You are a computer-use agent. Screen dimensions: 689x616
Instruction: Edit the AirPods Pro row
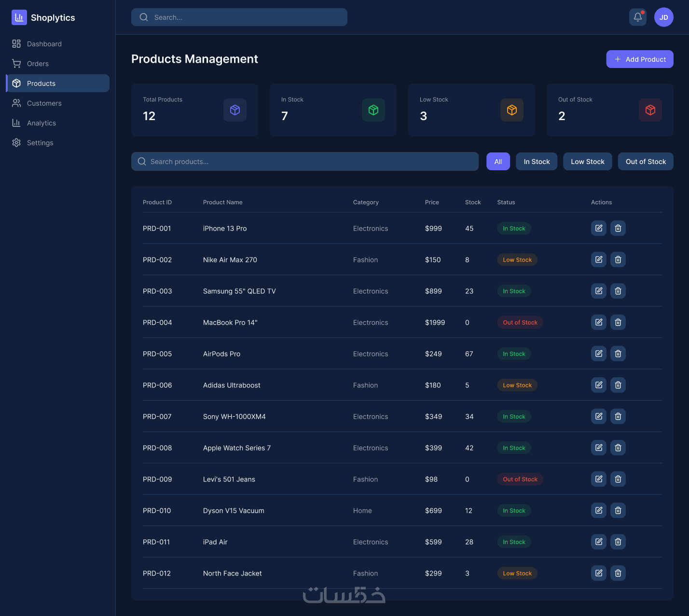(599, 354)
